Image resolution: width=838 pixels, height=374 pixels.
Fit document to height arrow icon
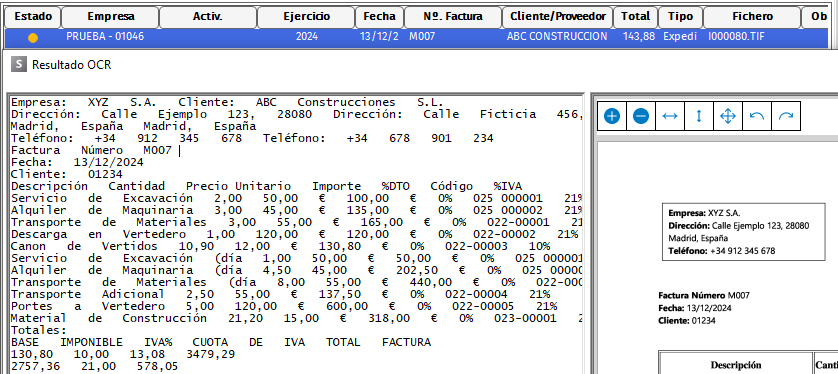click(699, 116)
